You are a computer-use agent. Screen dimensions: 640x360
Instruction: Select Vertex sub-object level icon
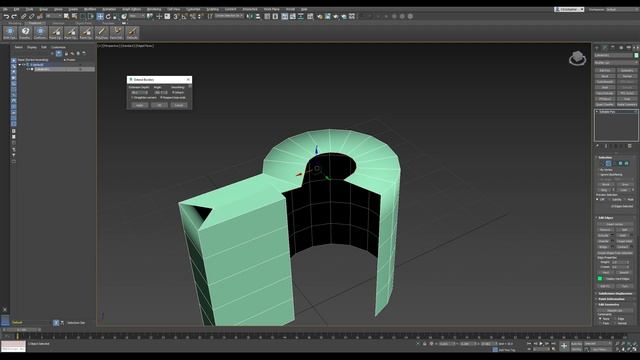point(603,163)
